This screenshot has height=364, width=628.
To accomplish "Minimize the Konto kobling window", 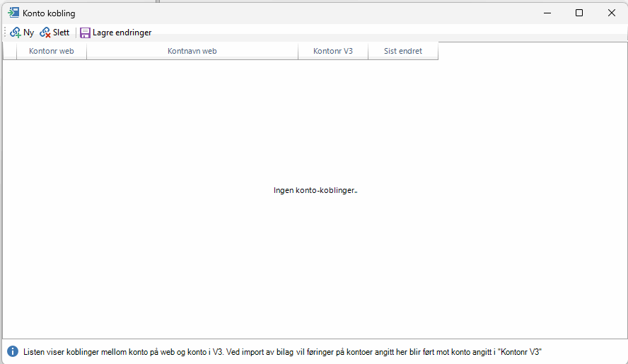I will (x=547, y=13).
